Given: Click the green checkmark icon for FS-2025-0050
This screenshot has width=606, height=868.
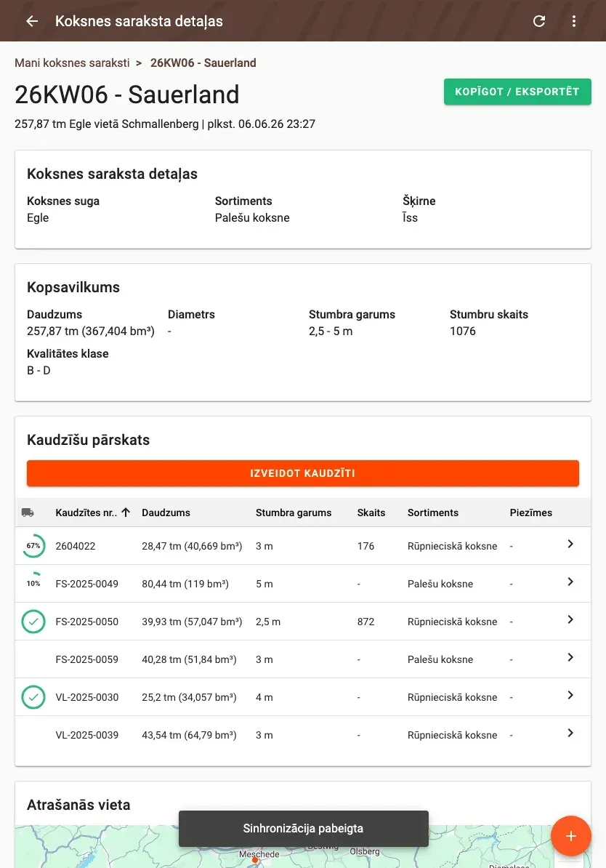Looking at the screenshot, I should point(33,622).
